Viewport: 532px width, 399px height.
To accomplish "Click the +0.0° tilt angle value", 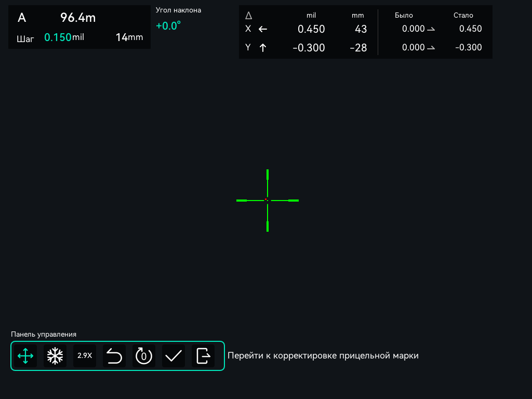I will tap(168, 26).
